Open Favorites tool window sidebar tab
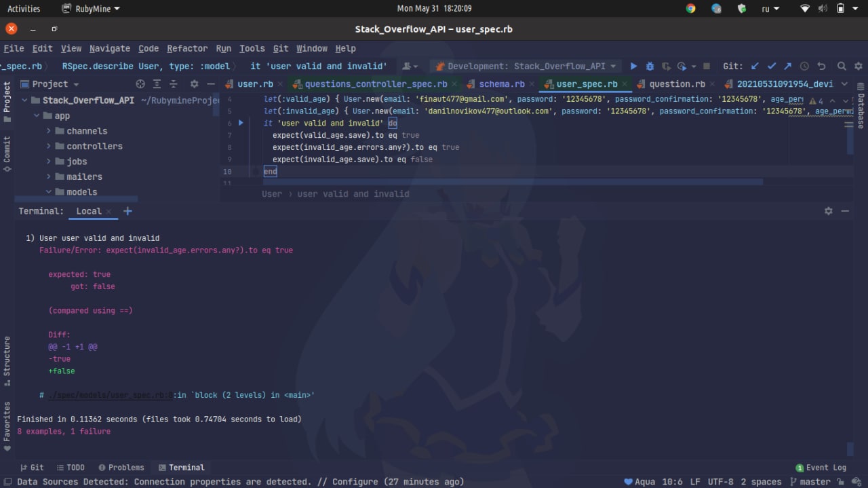 (x=7, y=426)
